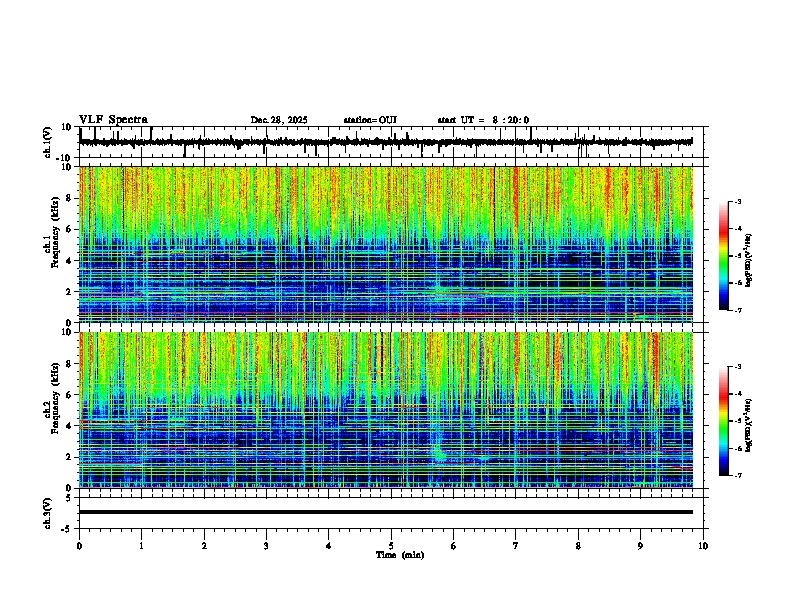Viewport: 792px width, 612px height.
Task: Click the ch.1 spectrogram plot area
Action: pyautogui.click(x=386, y=244)
